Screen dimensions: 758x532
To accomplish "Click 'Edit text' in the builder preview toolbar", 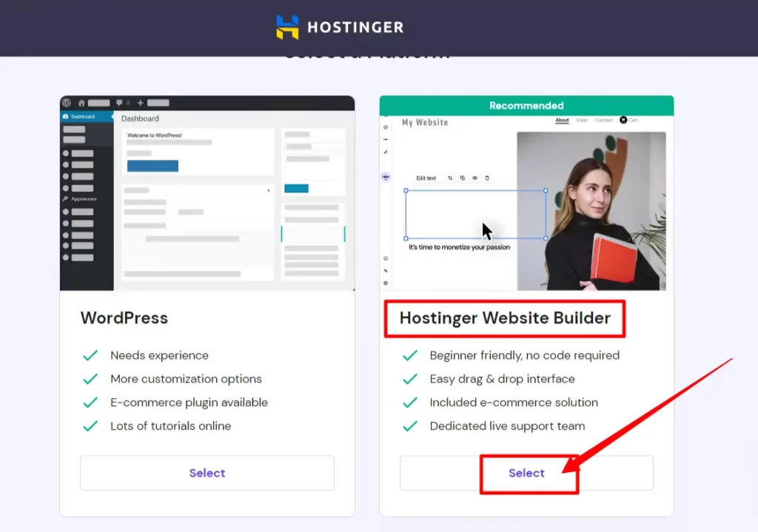I will pyautogui.click(x=426, y=178).
